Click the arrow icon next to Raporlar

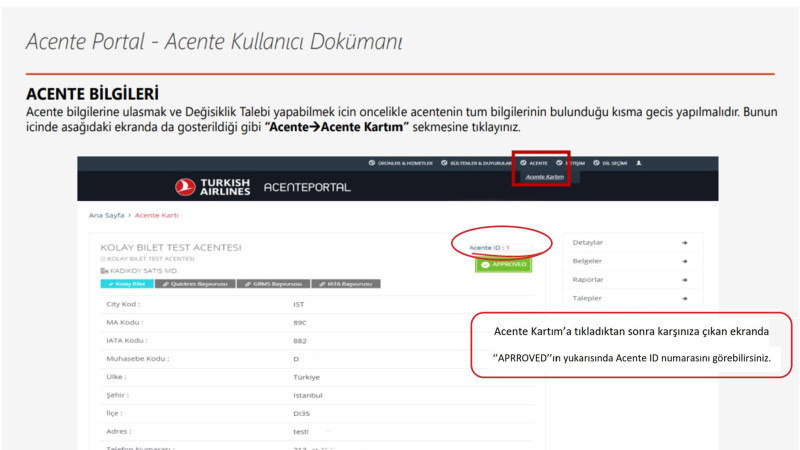click(x=684, y=280)
